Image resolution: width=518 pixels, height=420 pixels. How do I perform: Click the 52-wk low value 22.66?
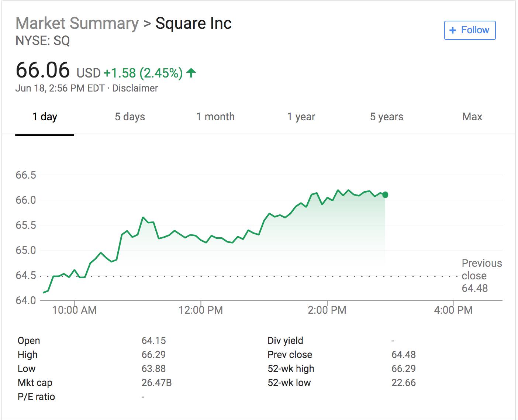[404, 383]
